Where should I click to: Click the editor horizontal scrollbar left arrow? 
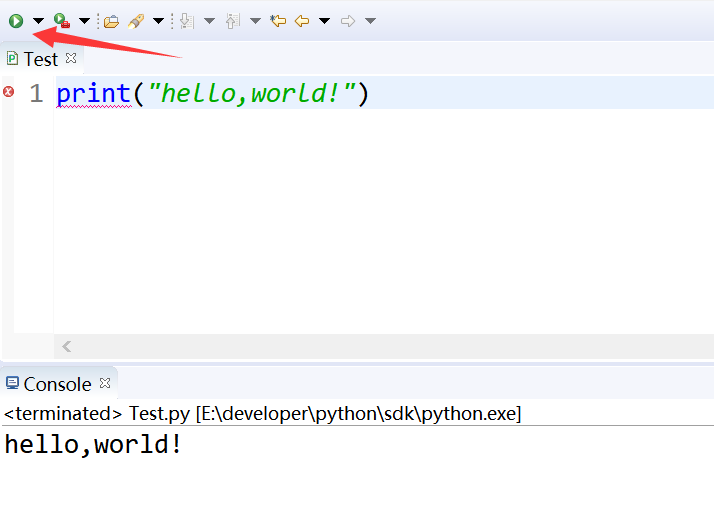[66, 347]
